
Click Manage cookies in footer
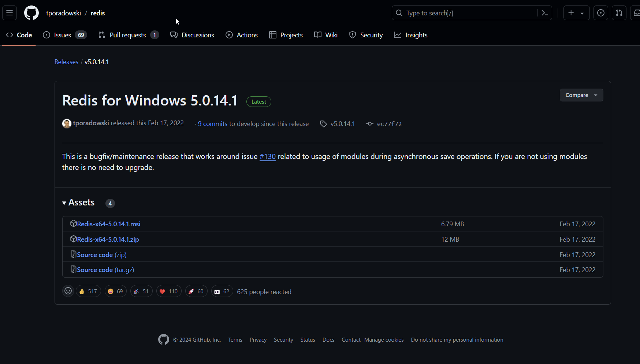click(x=384, y=340)
